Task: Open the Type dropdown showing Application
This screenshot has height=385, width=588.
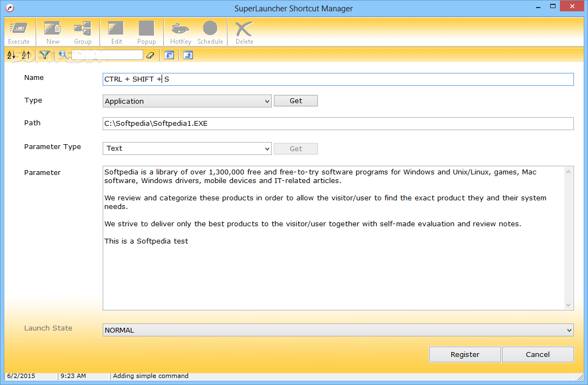Action: click(187, 101)
